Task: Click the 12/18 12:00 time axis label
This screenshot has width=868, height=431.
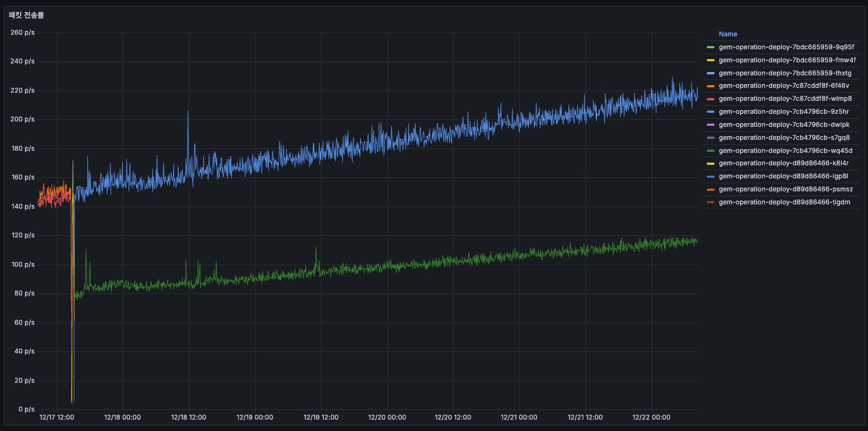Action: tap(188, 417)
